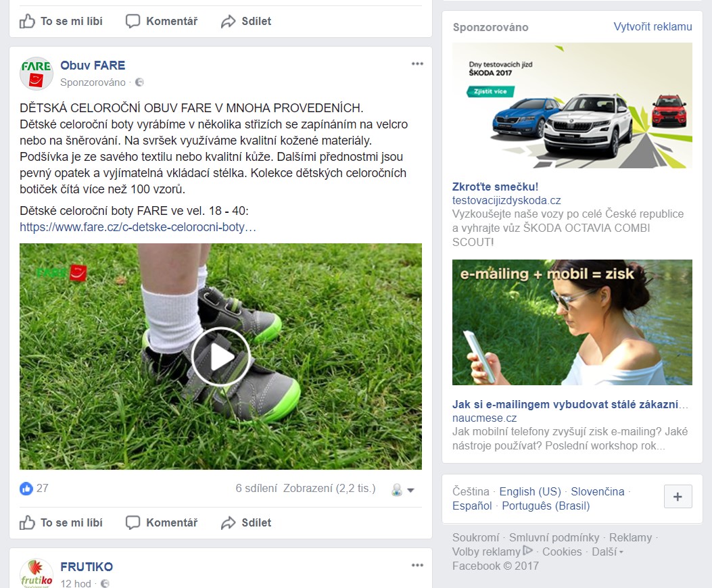Add another language with plus button
This screenshot has width=712, height=588.
tap(678, 497)
